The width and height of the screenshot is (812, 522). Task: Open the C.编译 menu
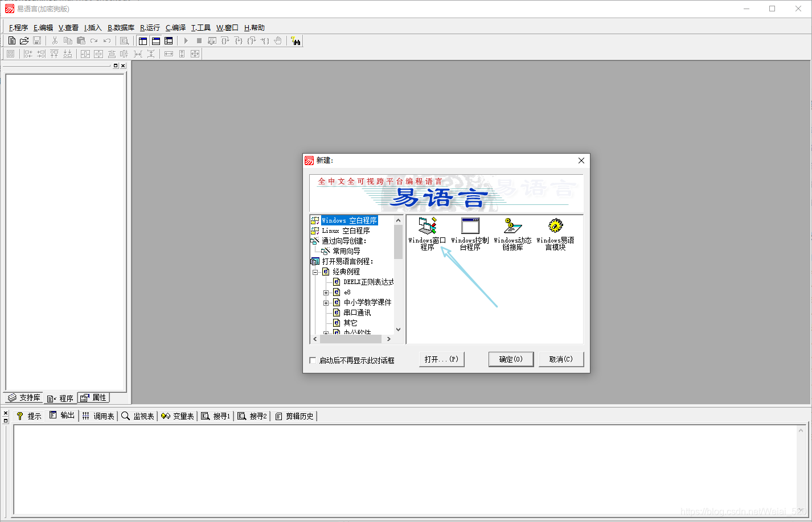tap(175, 27)
